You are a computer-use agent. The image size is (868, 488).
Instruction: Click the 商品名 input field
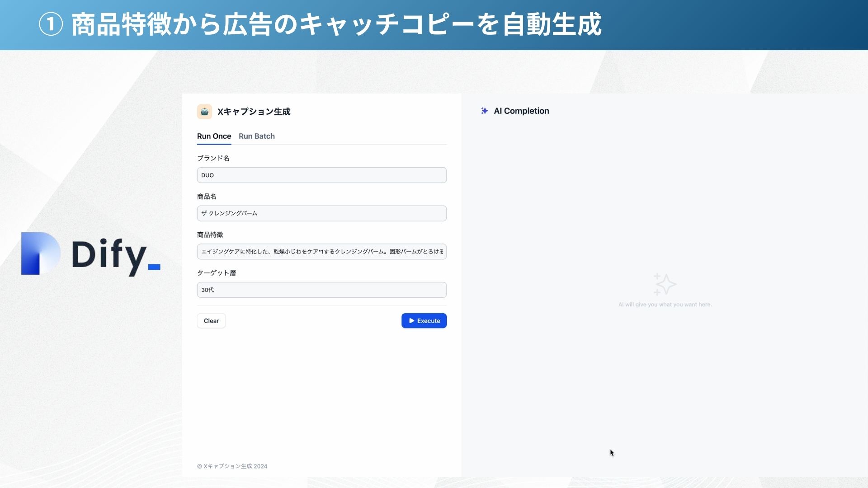click(321, 213)
